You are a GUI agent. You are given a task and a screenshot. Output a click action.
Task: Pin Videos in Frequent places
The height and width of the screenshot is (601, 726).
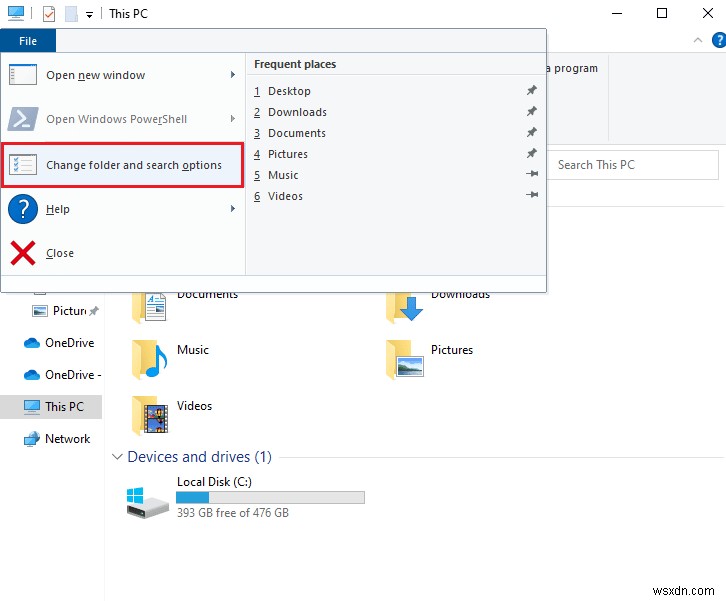532,194
